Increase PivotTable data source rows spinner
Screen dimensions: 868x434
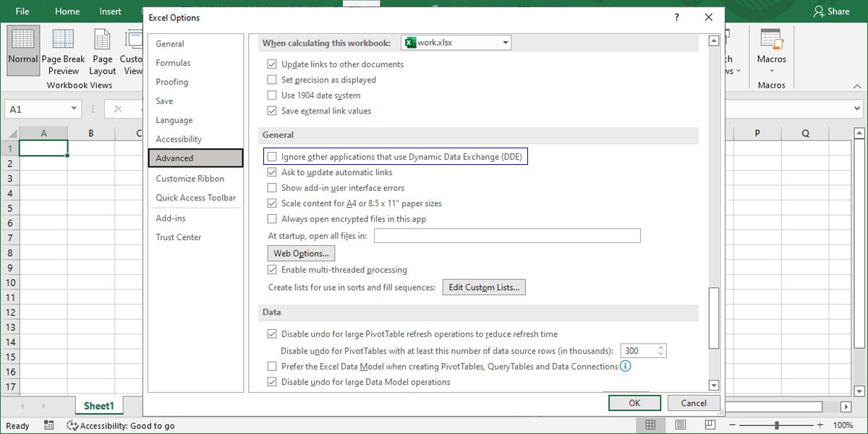tap(660, 348)
